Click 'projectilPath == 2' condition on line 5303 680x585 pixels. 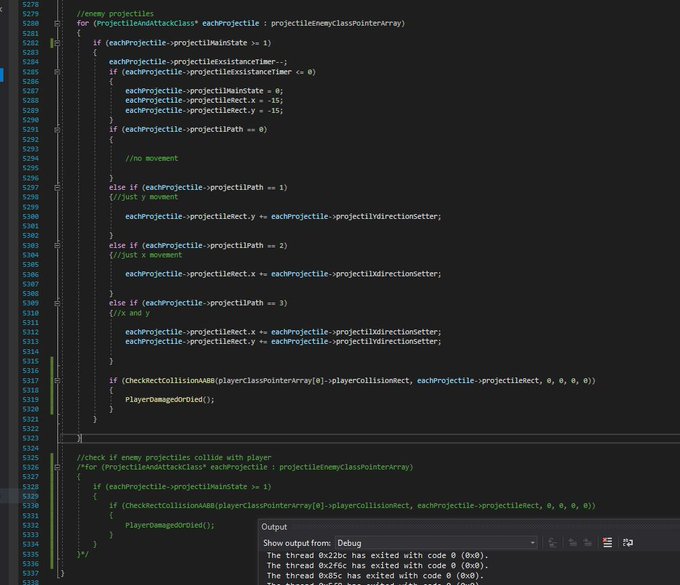click(246, 245)
